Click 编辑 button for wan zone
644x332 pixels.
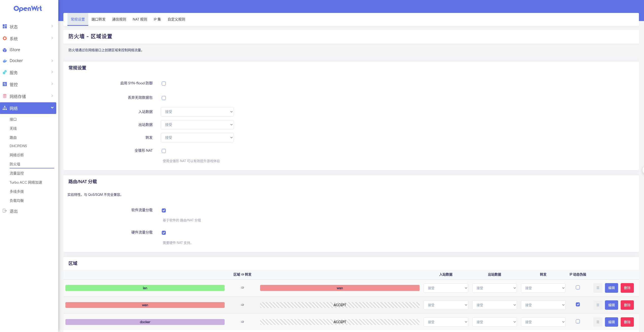pos(611,305)
